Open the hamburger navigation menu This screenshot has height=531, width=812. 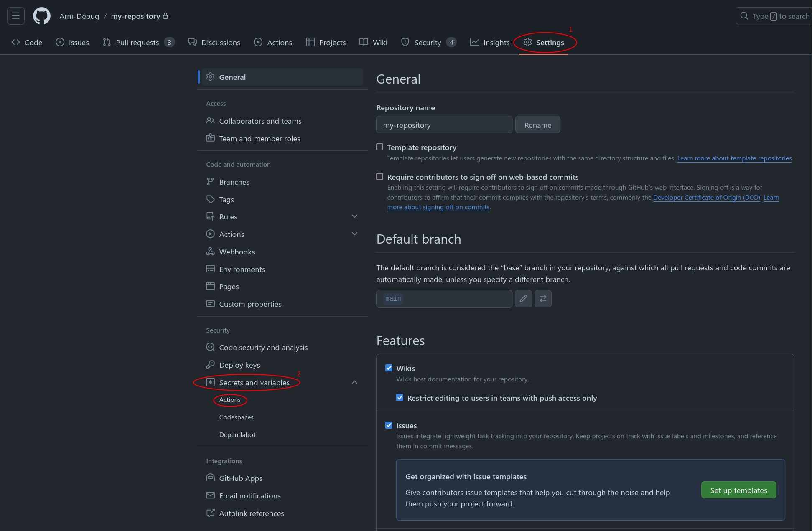tap(16, 16)
